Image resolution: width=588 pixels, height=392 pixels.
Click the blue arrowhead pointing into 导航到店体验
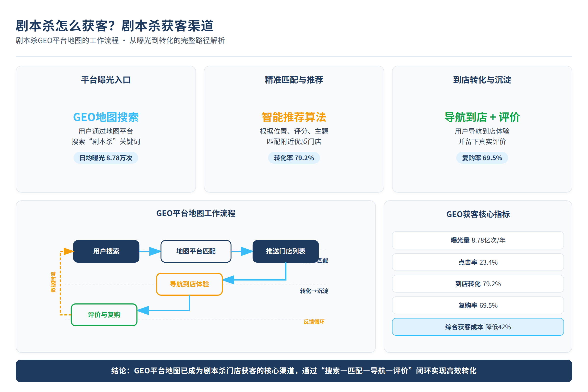coord(228,280)
